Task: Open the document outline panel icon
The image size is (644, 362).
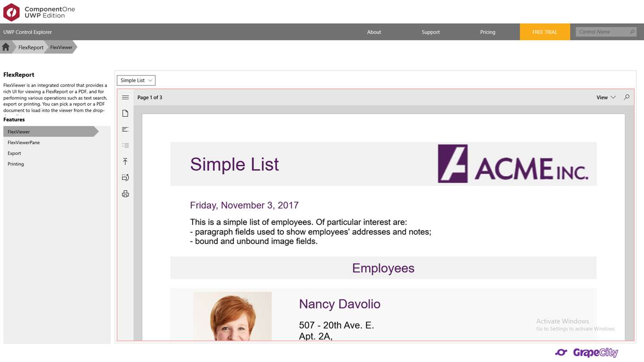Action: click(x=125, y=130)
